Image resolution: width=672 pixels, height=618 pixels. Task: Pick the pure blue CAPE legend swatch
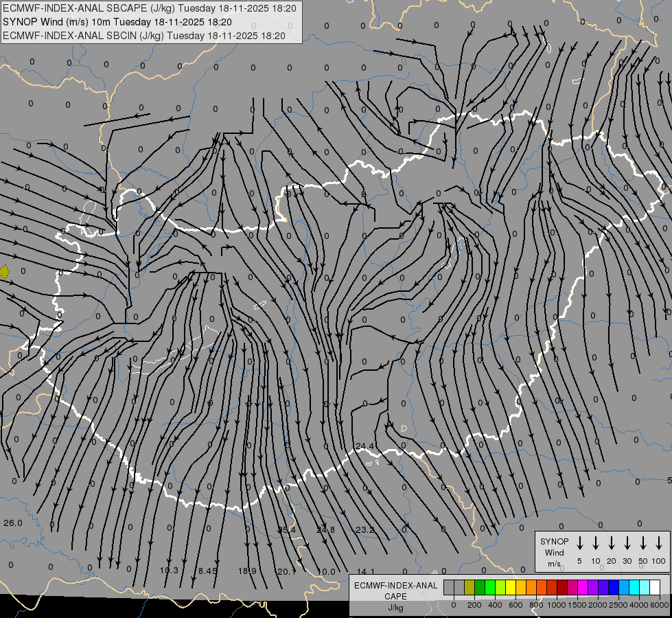pyautogui.click(x=614, y=587)
